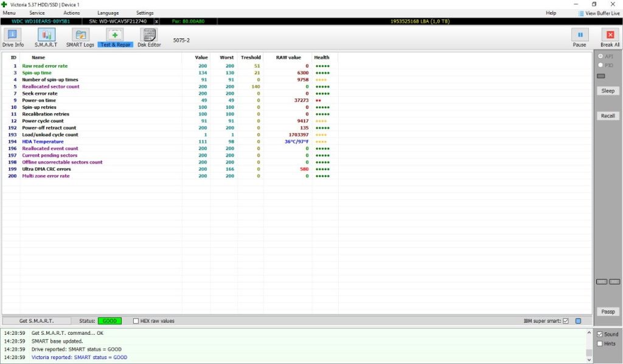
Task: Select the Reallocated sector count row
Action: tap(170, 86)
